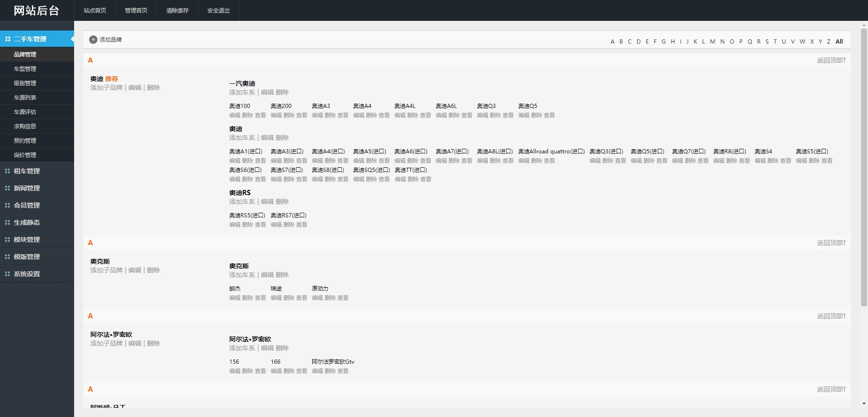Viewport: 868px width, 417px height.
Task: Click the grid icon beside 新闻管理
Action: (7, 188)
